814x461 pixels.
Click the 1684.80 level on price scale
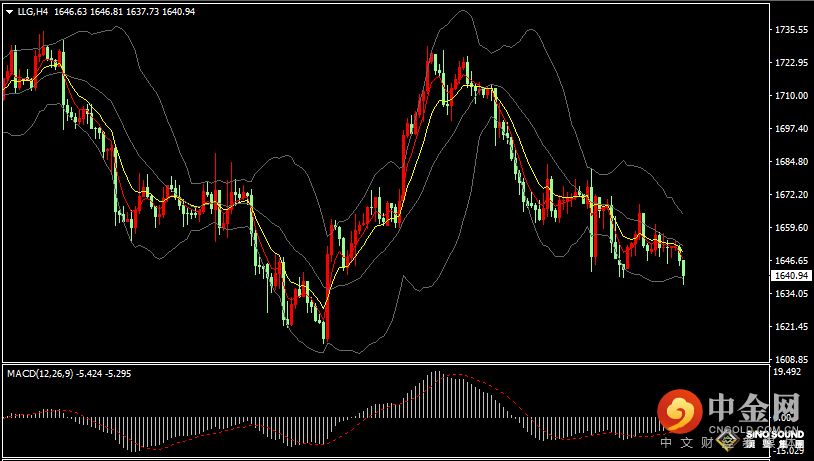[x=791, y=162]
